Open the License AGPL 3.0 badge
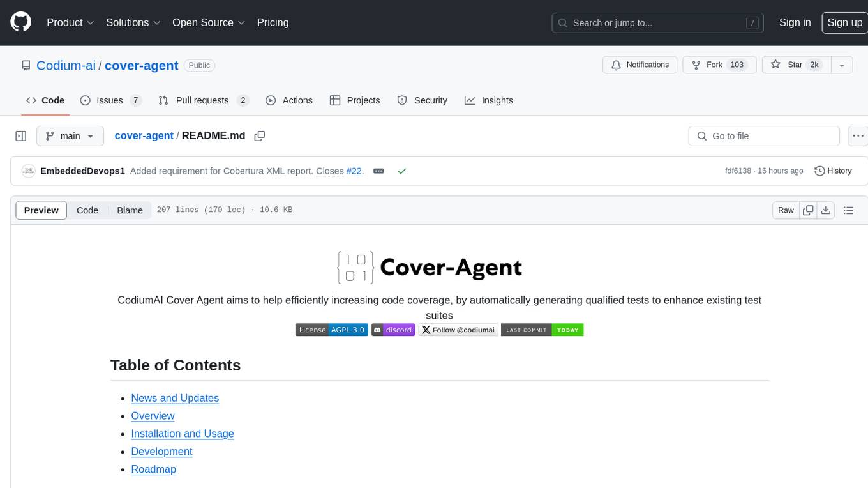The image size is (868, 488). click(x=332, y=330)
